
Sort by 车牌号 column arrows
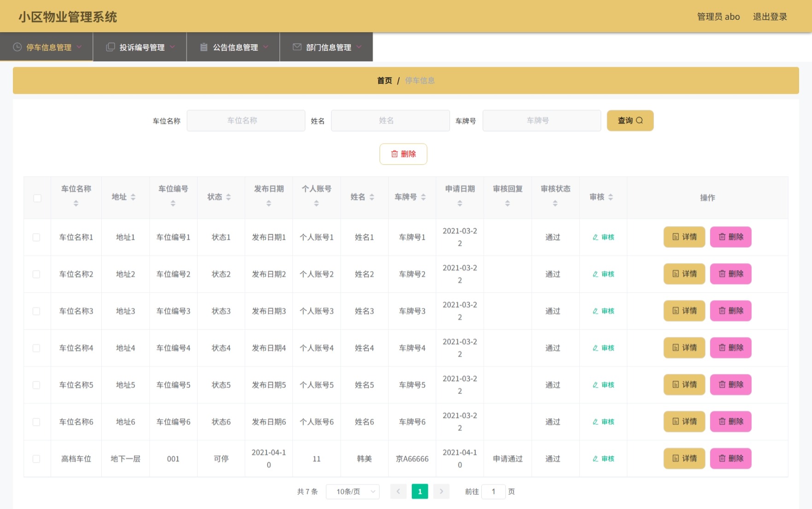coord(423,197)
